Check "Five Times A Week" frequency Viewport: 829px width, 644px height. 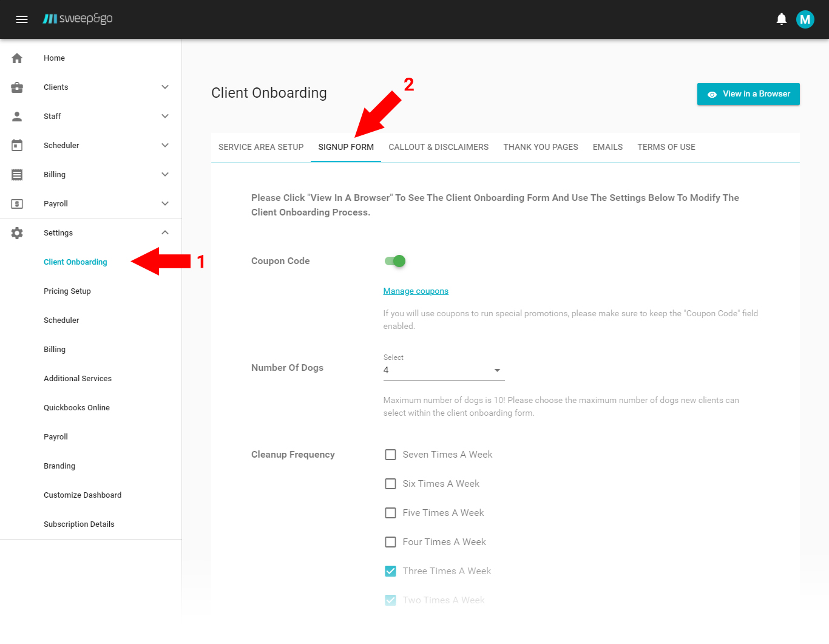(x=390, y=512)
